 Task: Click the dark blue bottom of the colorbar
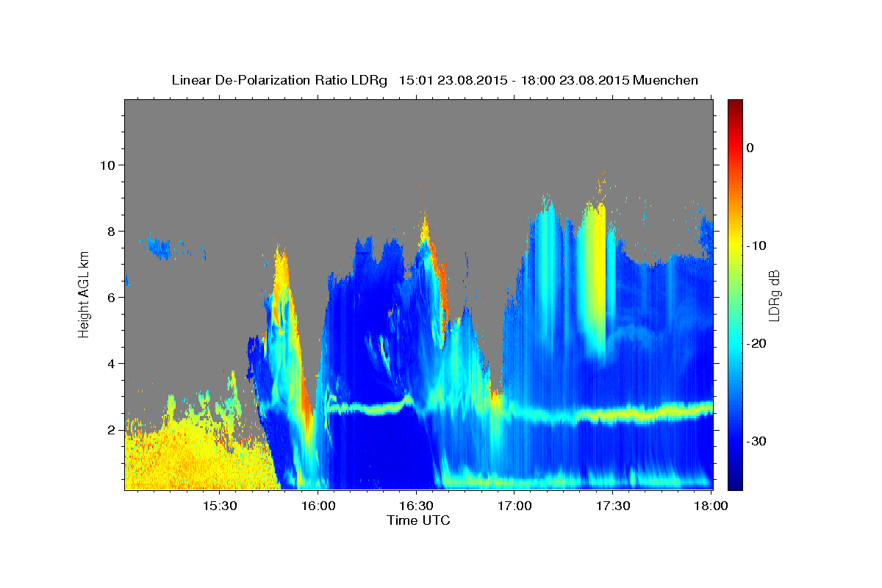[x=735, y=481]
